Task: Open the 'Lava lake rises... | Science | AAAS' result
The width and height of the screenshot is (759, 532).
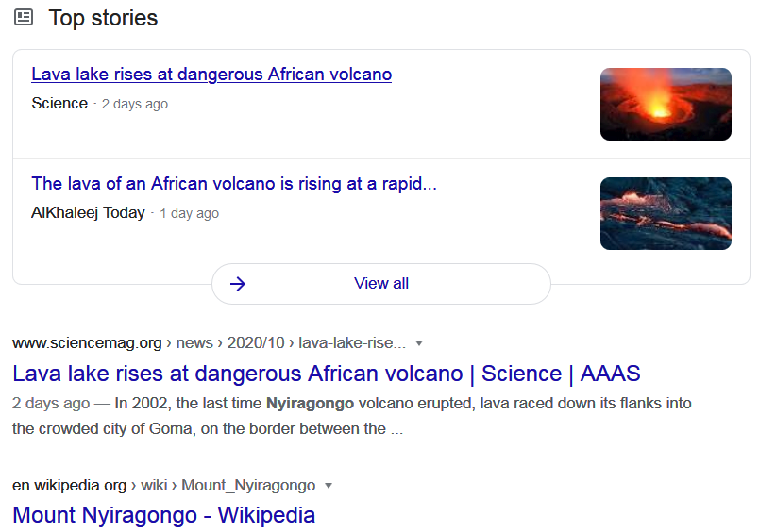Action: click(x=327, y=374)
